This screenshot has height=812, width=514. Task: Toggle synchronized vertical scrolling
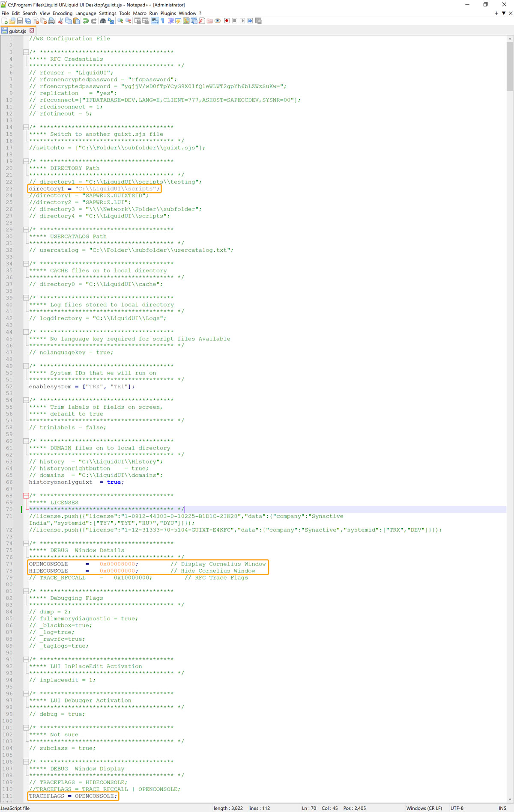point(137,21)
